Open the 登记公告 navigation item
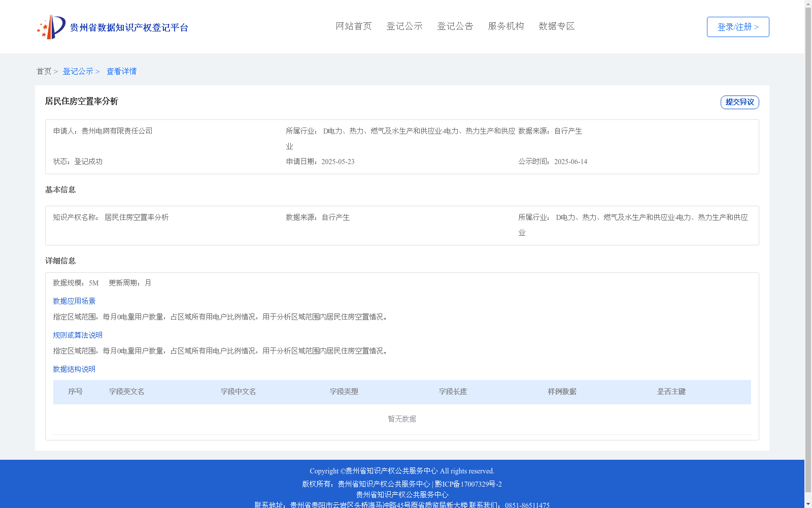 [455, 26]
